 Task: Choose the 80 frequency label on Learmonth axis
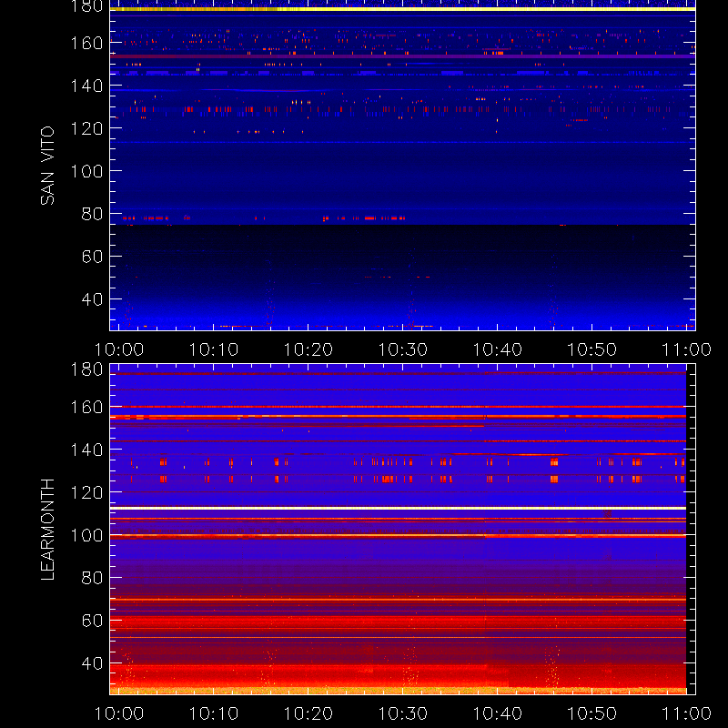pos(92,578)
